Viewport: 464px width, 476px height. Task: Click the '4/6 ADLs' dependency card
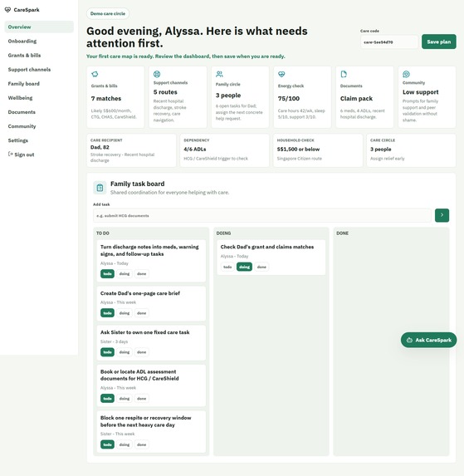pyautogui.click(x=224, y=150)
